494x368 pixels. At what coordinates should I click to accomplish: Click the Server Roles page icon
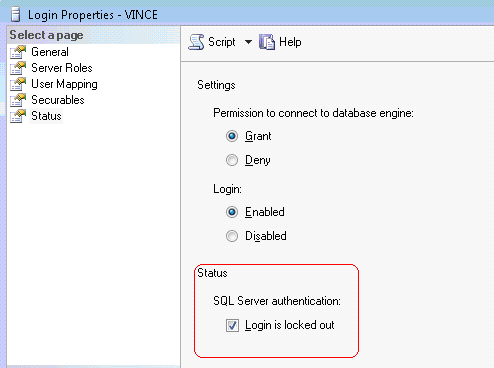[18, 68]
